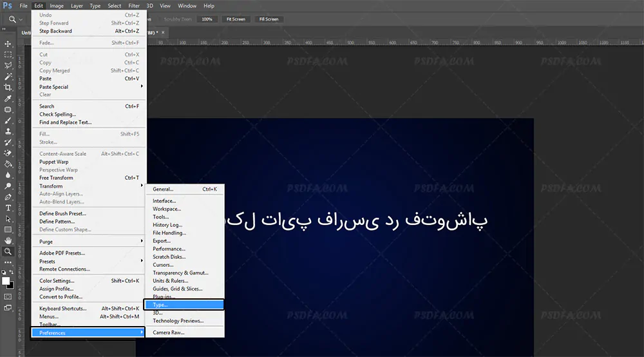The height and width of the screenshot is (357, 644).
Task: Select the Blur tool
Action: (8, 175)
